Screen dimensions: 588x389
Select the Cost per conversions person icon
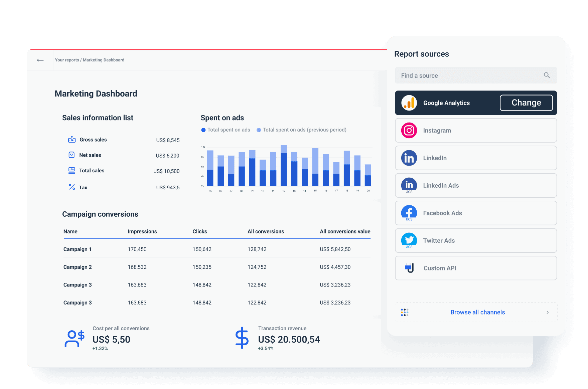[74, 338]
